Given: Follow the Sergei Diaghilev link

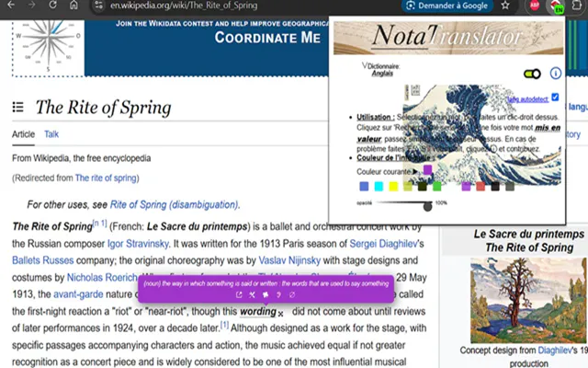Looking at the screenshot, I should [x=383, y=244].
